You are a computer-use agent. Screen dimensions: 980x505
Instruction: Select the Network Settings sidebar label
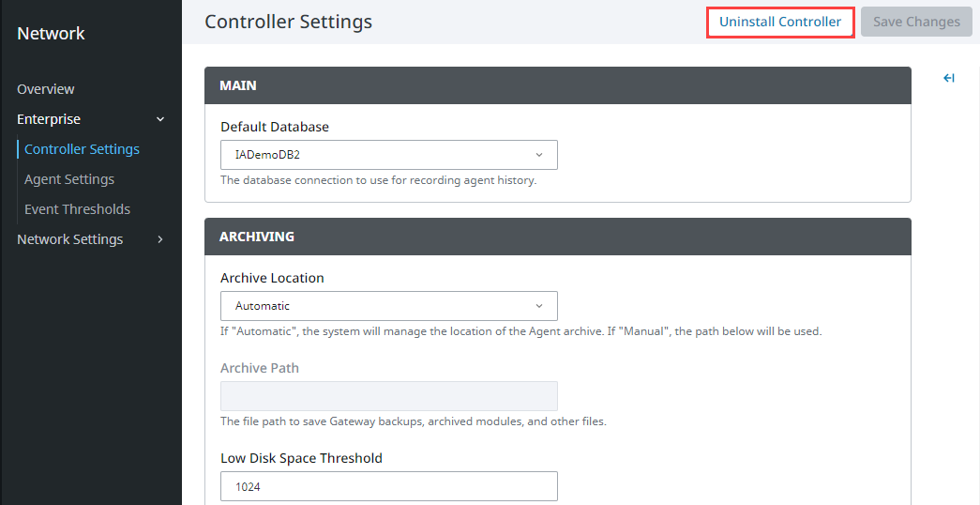click(x=70, y=239)
